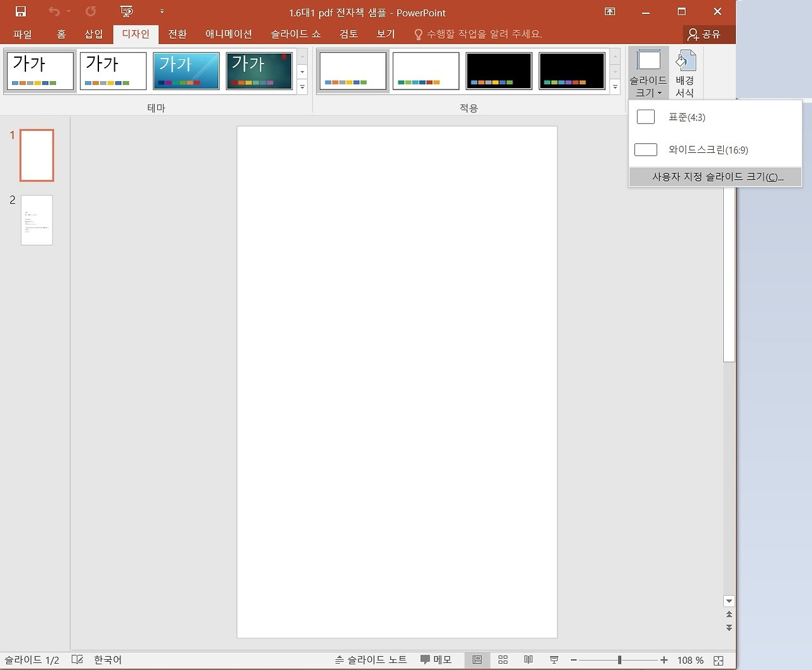
Task: Open spell check status icon
Action: coord(77,660)
